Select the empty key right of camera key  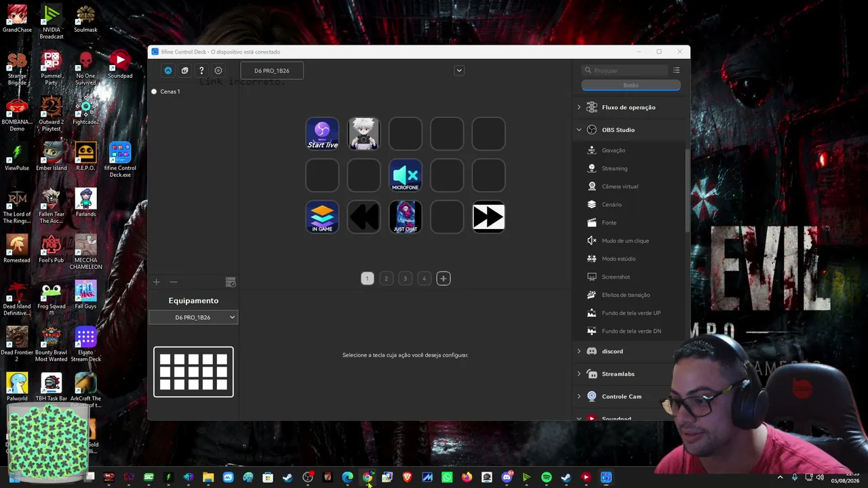pos(406,134)
